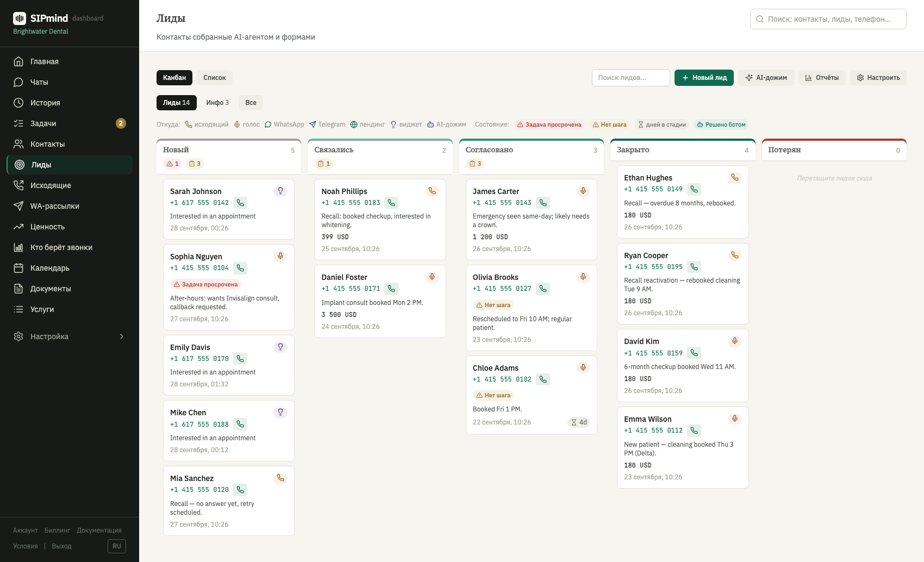Select the Все tab

click(251, 103)
